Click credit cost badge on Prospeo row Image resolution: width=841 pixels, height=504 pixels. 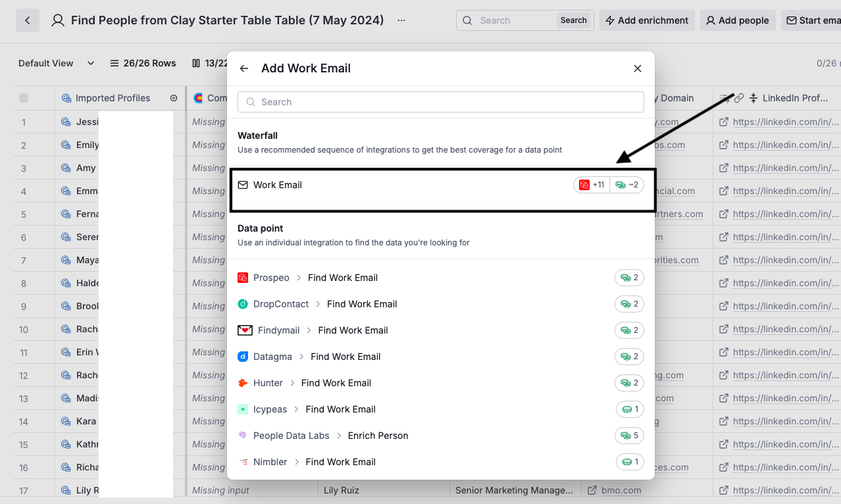(629, 278)
